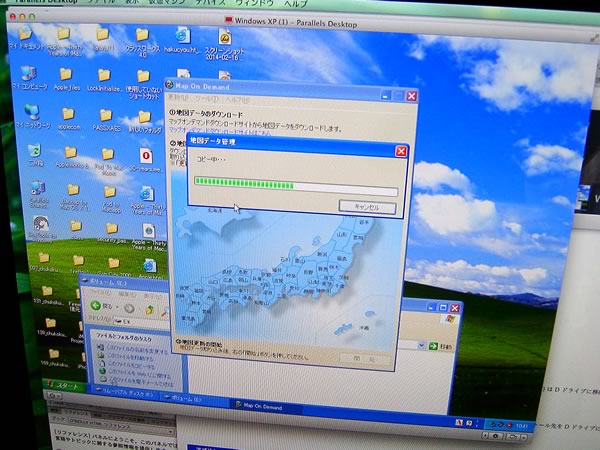Select the Security folder on the desktop
The height and width of the screenshot is (450, 600).
coord(112,228)
